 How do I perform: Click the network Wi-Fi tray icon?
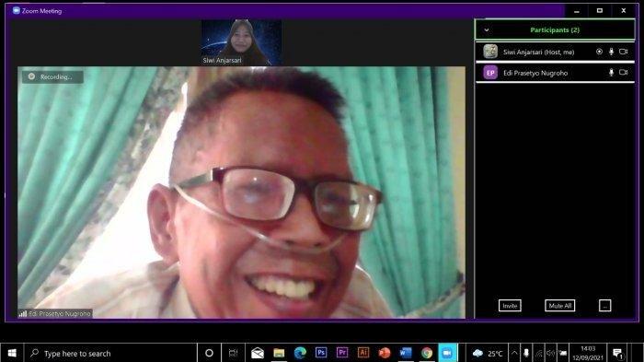pos(539,353)
